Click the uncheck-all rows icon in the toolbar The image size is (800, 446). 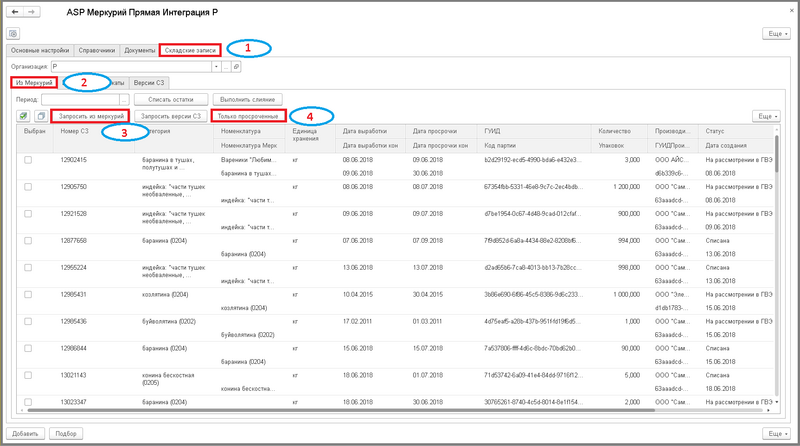41,116
